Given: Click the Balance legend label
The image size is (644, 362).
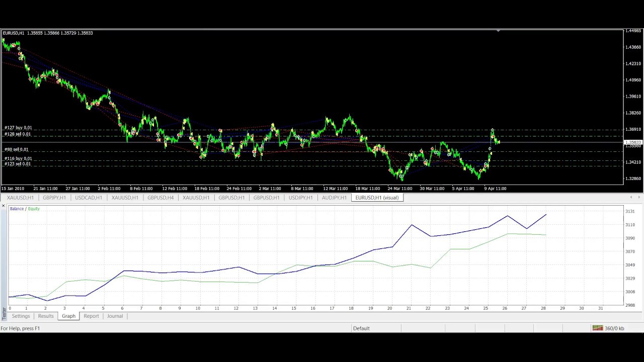Looking at the screenshot, I should (x=17, y=209).
